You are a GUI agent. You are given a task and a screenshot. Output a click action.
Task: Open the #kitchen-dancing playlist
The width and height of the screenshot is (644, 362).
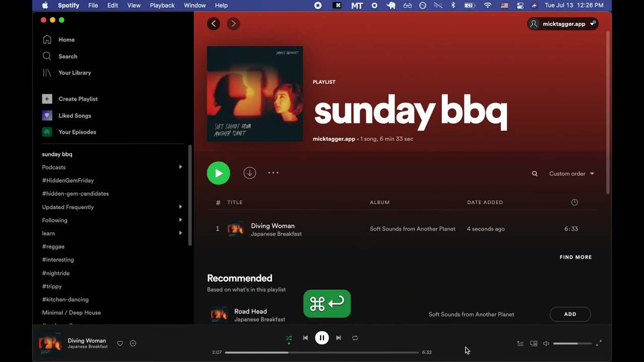pos(65,300)
